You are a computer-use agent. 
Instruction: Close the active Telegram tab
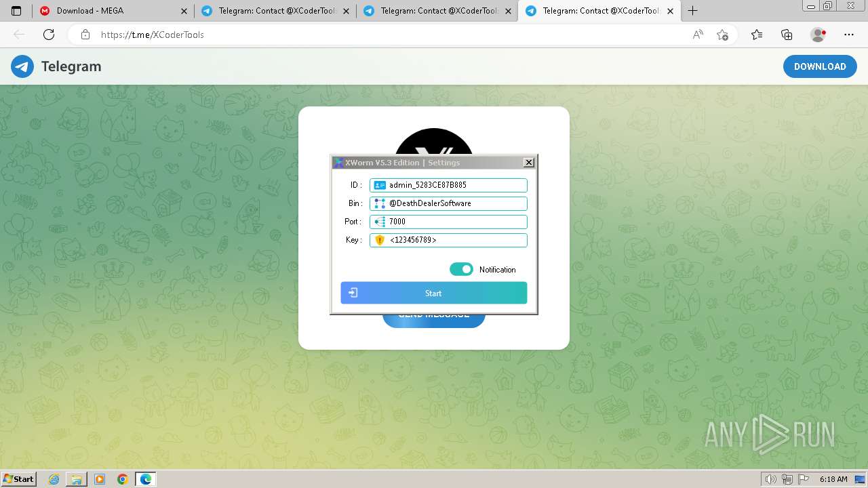[x=671, y=11]
